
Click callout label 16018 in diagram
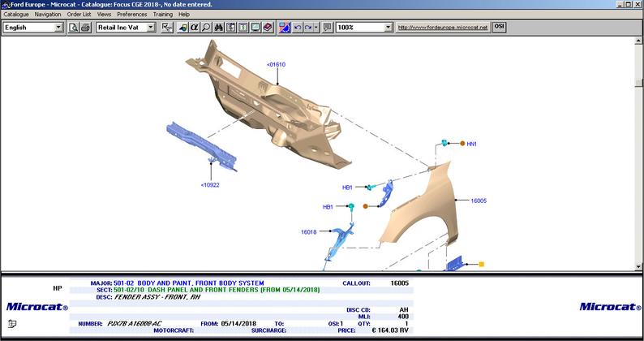[x=308, y=232]
